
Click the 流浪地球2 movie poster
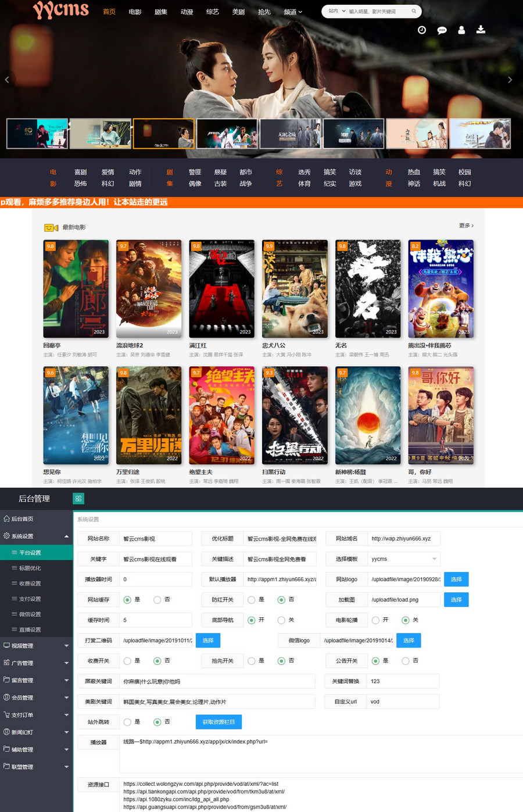149,289
